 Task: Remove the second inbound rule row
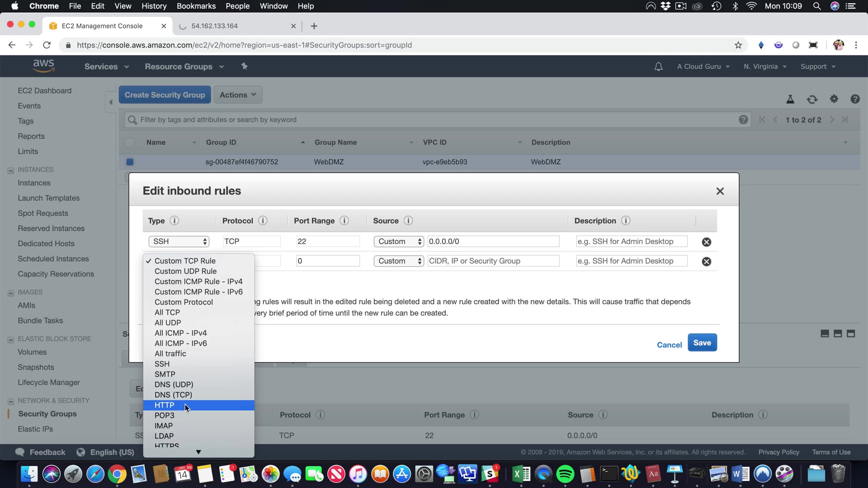(706, 262)
